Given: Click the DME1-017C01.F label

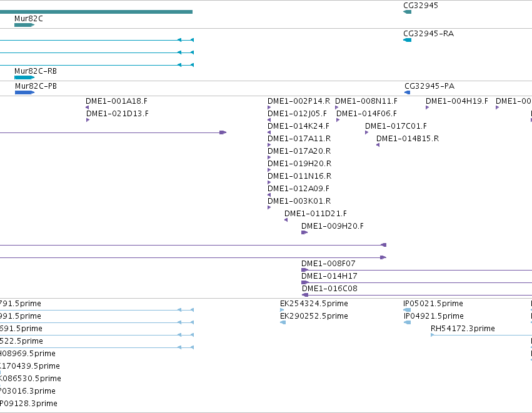Looking at the screenshot, I should point(396,126).
